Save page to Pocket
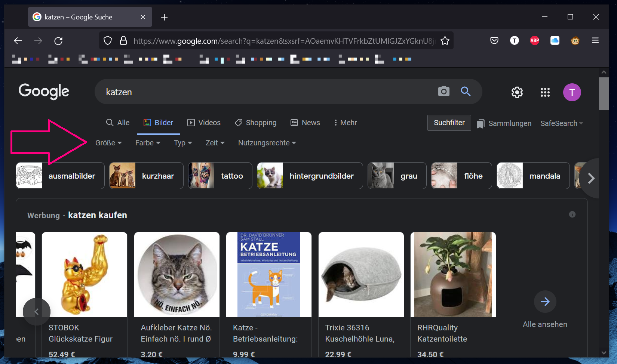Image resolution: width=617 pixels, height=364 pixels. (x=494, y=41)
